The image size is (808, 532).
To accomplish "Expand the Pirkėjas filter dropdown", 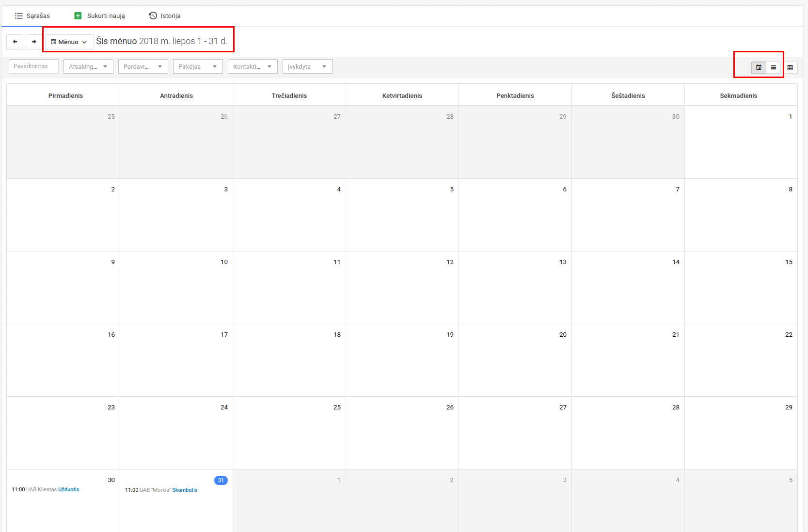I will [198, 66].
